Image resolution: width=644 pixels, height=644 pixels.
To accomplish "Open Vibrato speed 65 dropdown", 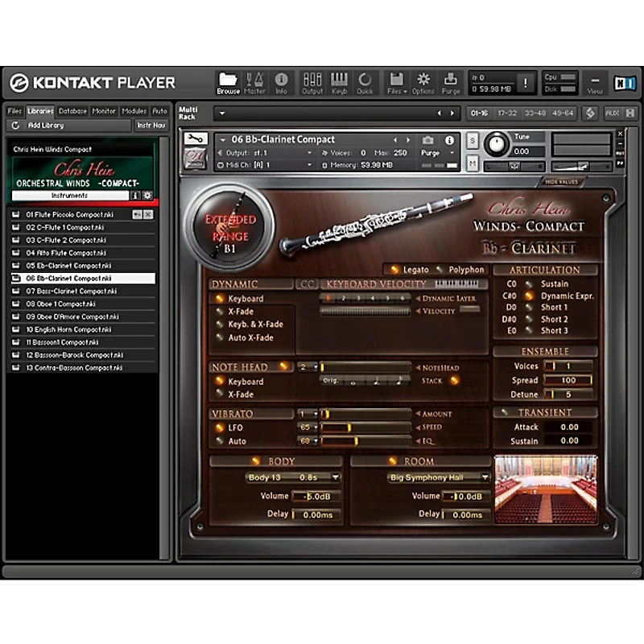I will [x=308, y=427].
